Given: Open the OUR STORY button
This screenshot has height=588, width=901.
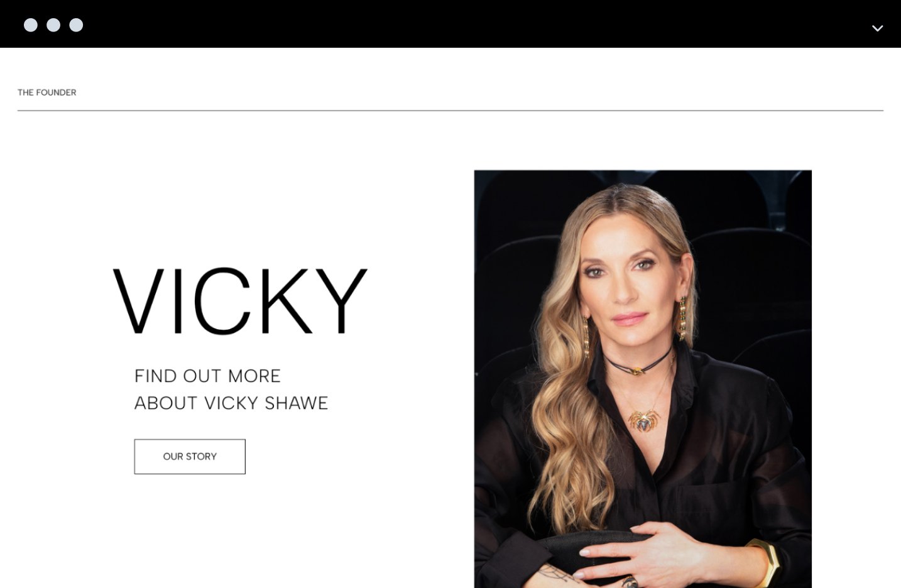Looking at the screenshot, I should pos(190,457).
